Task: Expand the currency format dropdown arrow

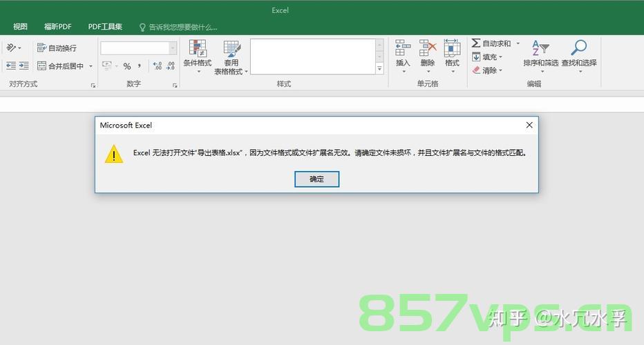Action: 116,66
